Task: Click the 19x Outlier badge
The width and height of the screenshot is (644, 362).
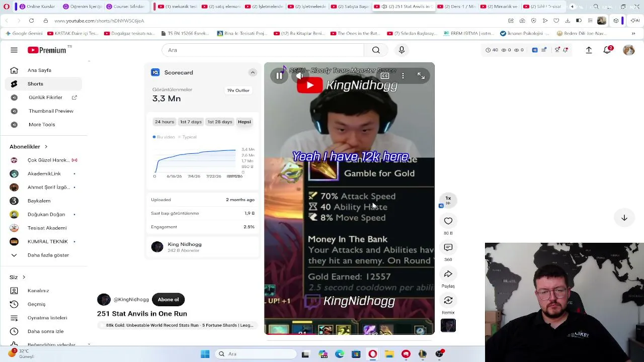Action: [238, 90]
